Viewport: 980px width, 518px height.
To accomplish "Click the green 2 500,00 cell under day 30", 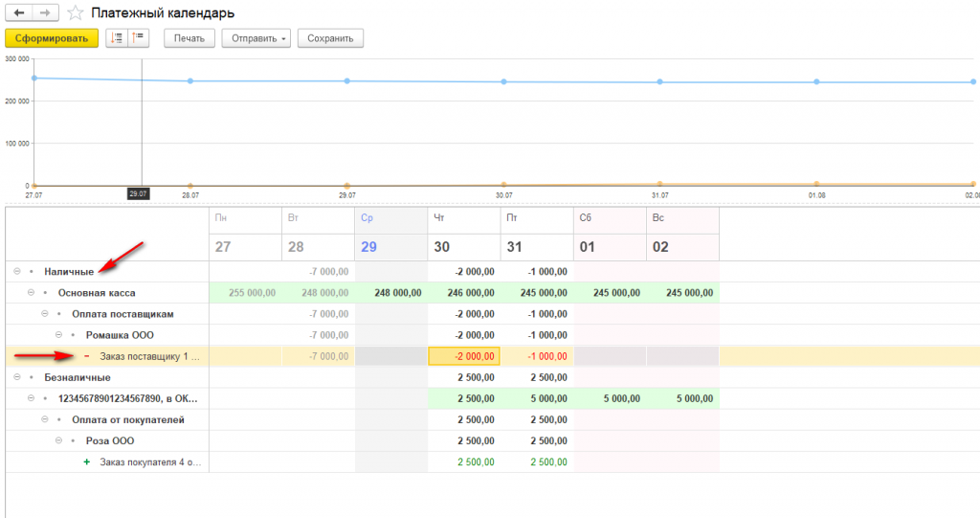I will tap(464, 462).
